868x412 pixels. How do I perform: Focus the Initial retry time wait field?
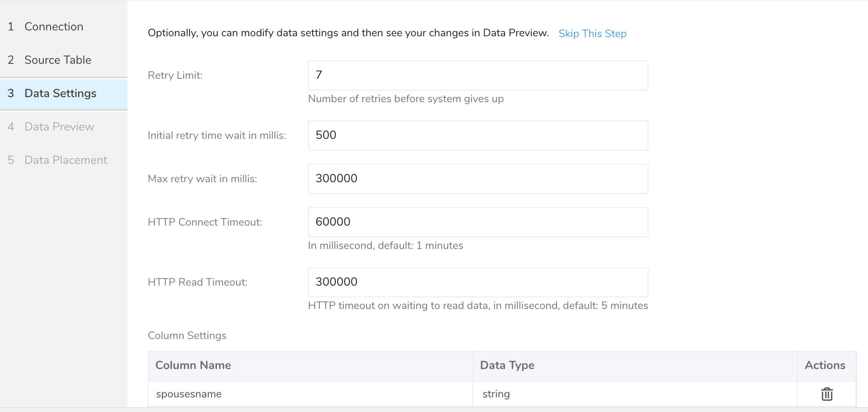pyautogui.click(x=478, y=136)
